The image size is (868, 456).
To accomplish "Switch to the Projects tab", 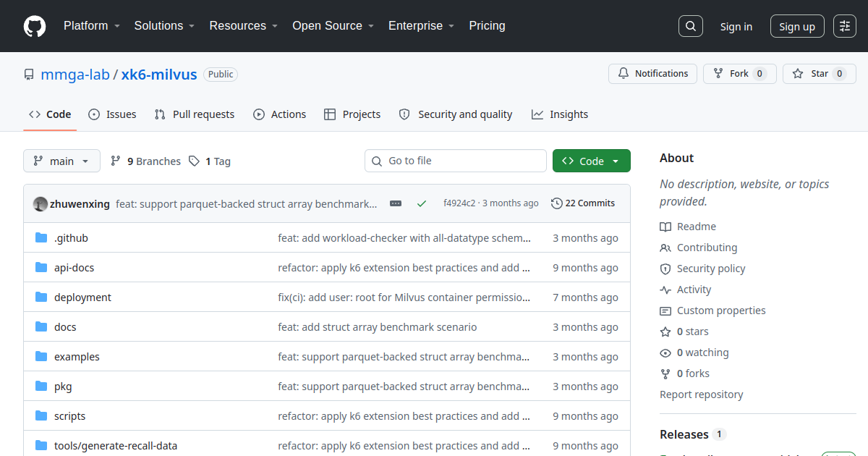I will click(352, 114).
